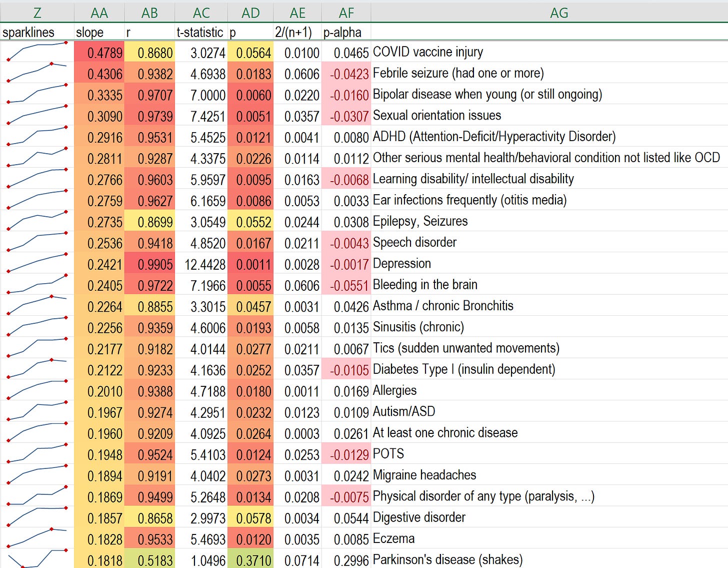This screenshot has height=568, width=728.
Task: Click the "Eczema" cell
Action: pos(394,538)
